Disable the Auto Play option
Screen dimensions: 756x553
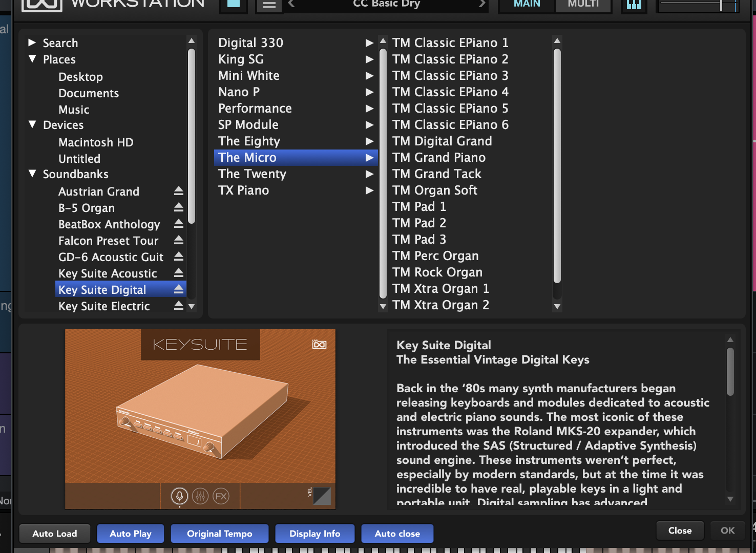(x=131, y=534)
